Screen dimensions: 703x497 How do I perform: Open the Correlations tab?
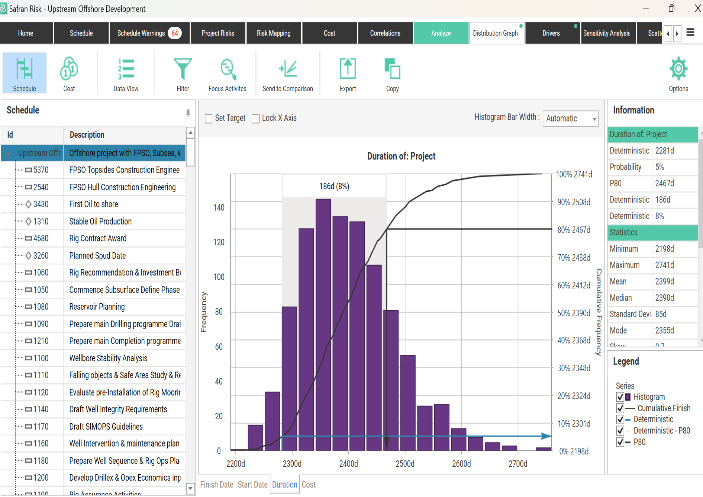tap(385, 33)
